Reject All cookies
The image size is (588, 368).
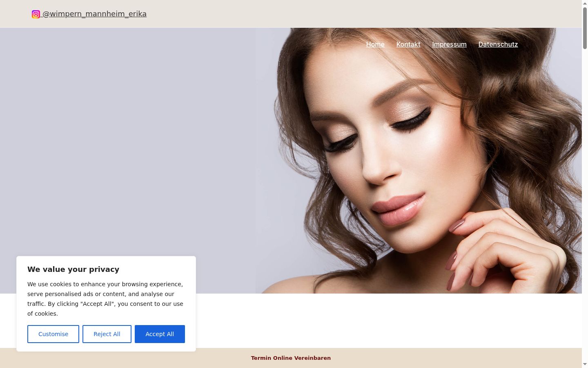pos(107,334)
